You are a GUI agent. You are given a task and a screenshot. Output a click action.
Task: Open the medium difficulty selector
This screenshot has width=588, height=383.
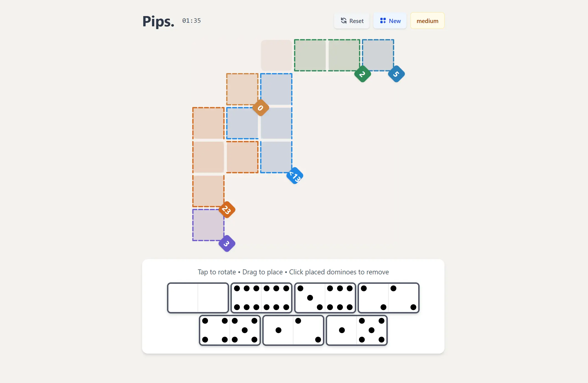click(x=427, y=21)
